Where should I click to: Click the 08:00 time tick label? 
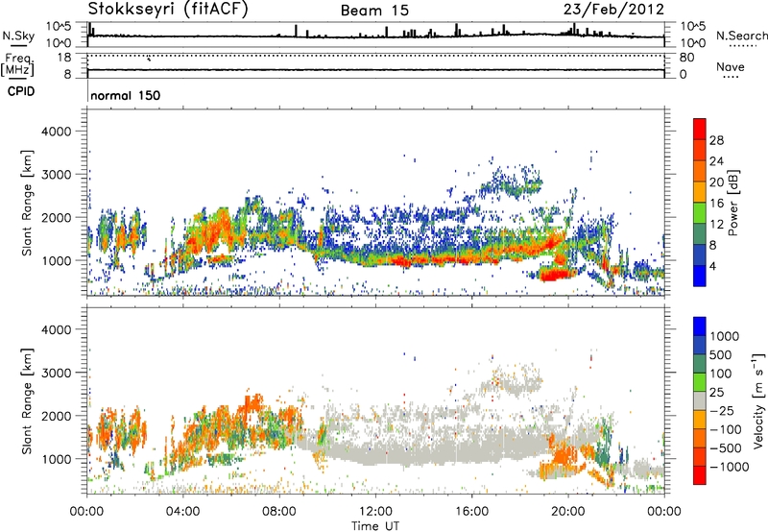[279, 512]
